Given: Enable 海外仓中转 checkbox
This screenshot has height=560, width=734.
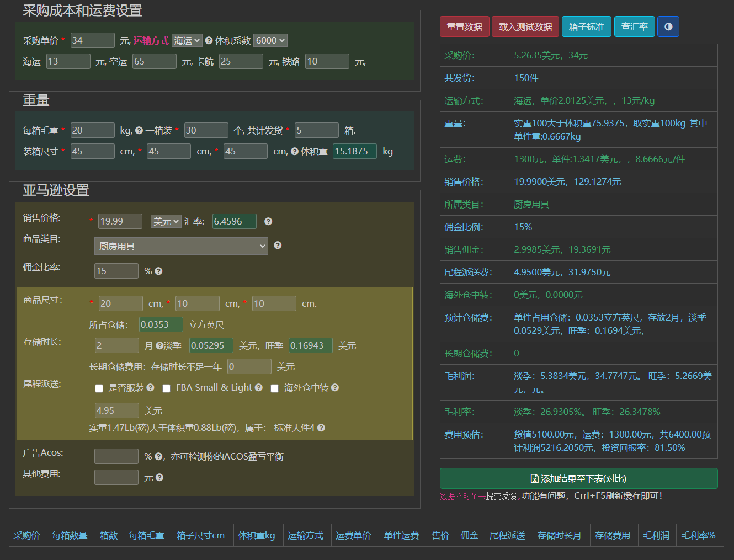Looking at the screenshot, I should tap(275, 388).
